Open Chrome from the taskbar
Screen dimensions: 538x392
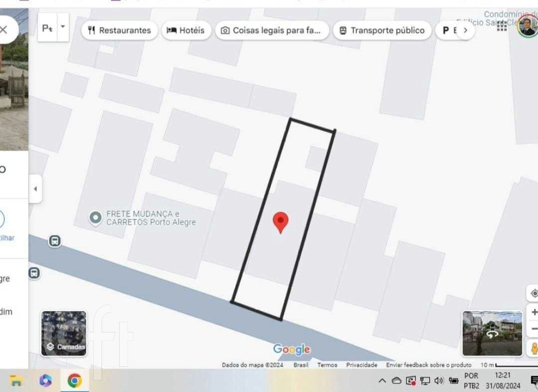coord(75,381)
